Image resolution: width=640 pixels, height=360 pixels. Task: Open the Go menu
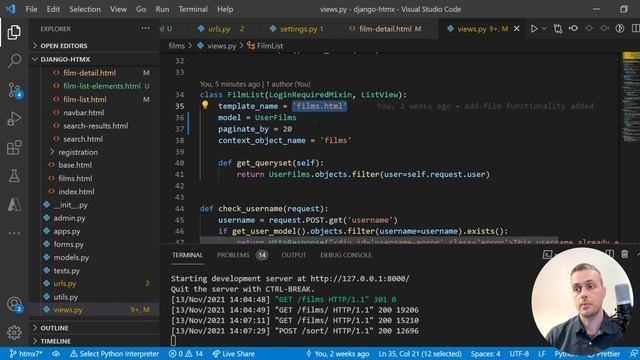pos(141,9)
